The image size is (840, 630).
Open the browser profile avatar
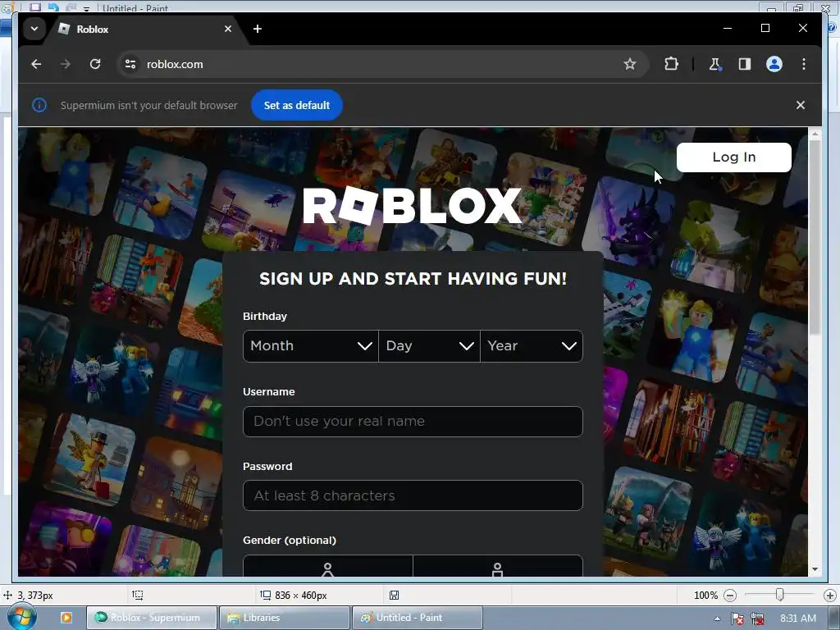(x=774, y=64)
